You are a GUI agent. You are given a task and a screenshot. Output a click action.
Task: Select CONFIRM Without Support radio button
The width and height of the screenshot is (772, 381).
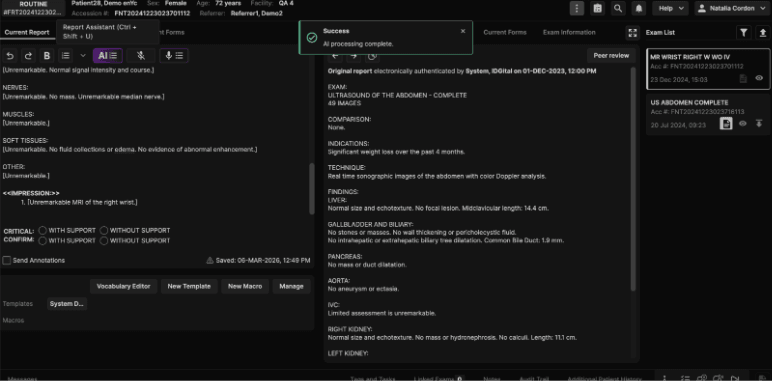click(104, 241)
